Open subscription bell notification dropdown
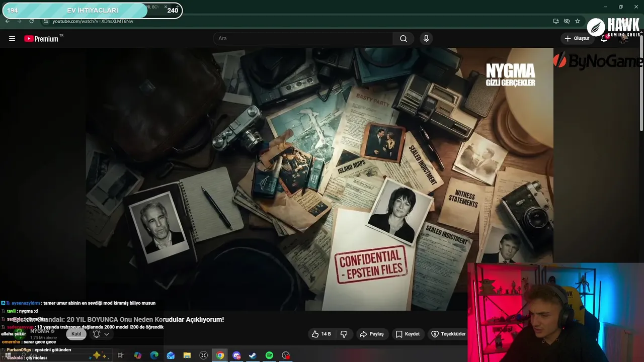This screenshot has width=644, height=362. tap(101, 334)
